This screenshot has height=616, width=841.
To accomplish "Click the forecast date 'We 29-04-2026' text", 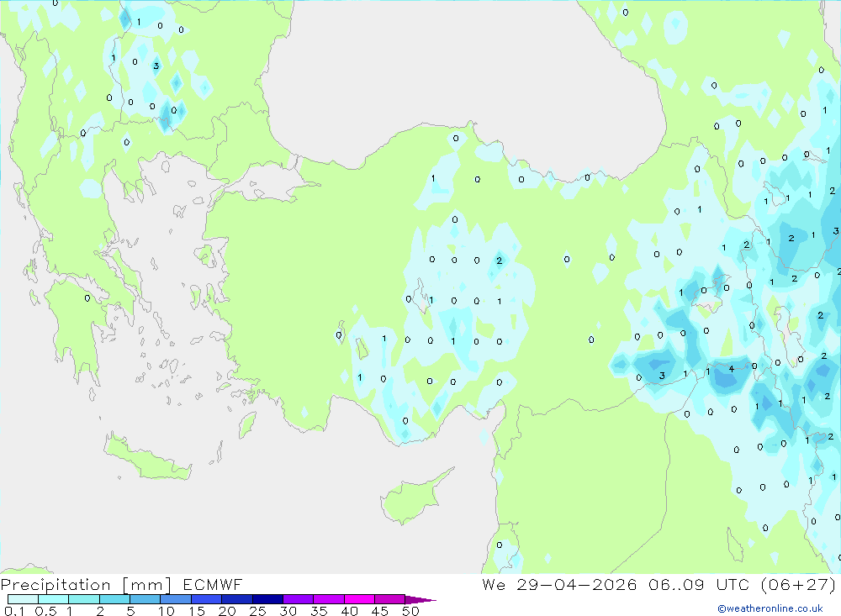I will click(x=559, y=584).
